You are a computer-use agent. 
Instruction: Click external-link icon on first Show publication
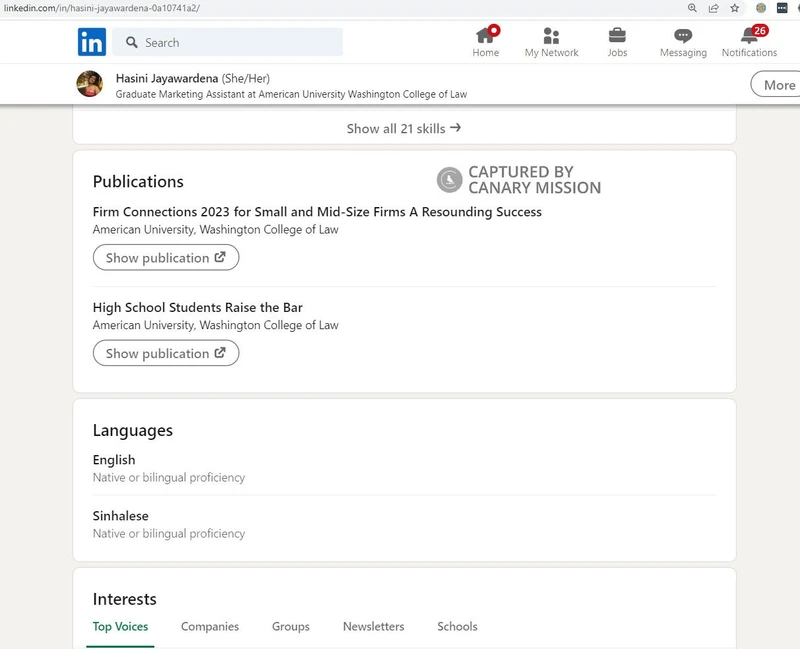click(x=220, y=257)
